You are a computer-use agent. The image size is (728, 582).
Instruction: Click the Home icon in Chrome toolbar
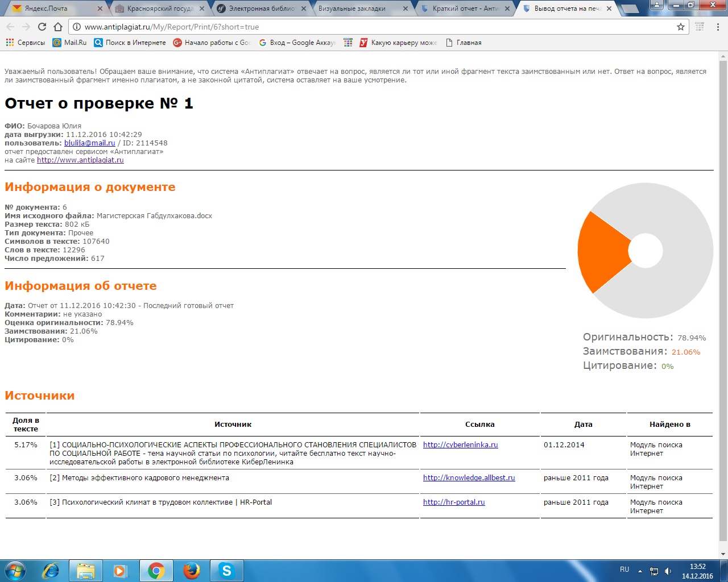pos(58,27)
